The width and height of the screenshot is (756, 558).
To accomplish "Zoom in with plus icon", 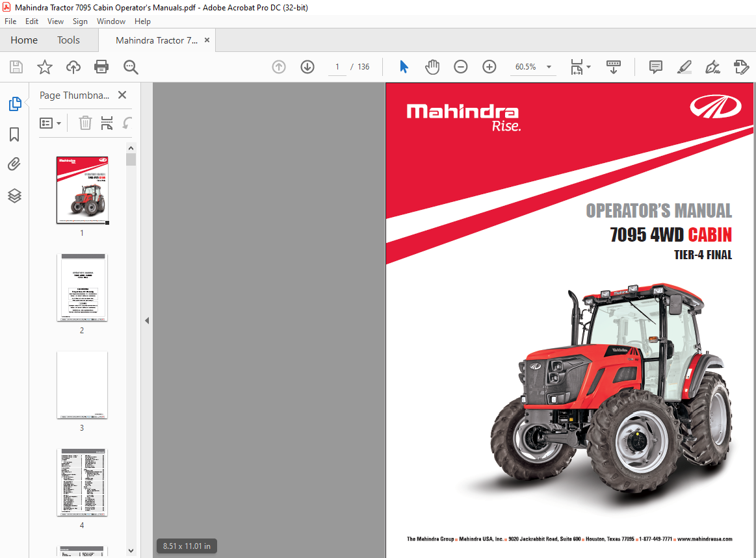I will point(489,66).
